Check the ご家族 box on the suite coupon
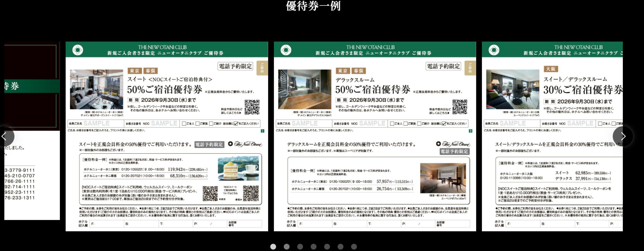The width and height of the screenshot is (644, 251). click(197, 123)
